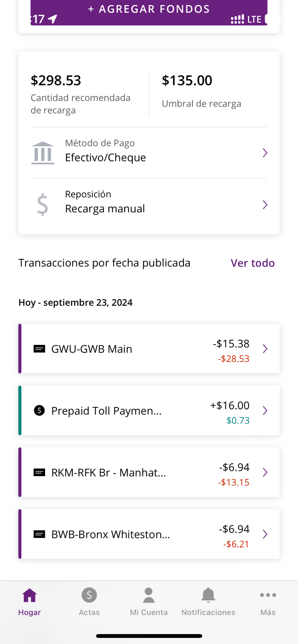
Task: Expand Recarga manual chevron
Action: click(x=265, y=205)
